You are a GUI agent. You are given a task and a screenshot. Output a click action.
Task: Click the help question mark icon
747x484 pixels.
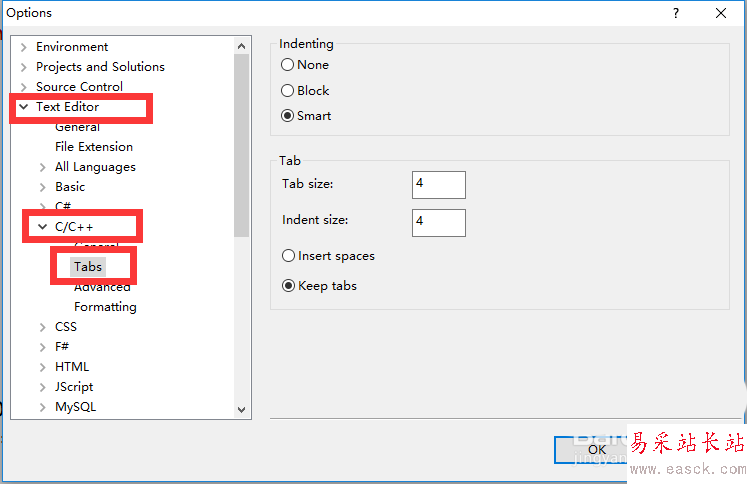click(676, 13)
